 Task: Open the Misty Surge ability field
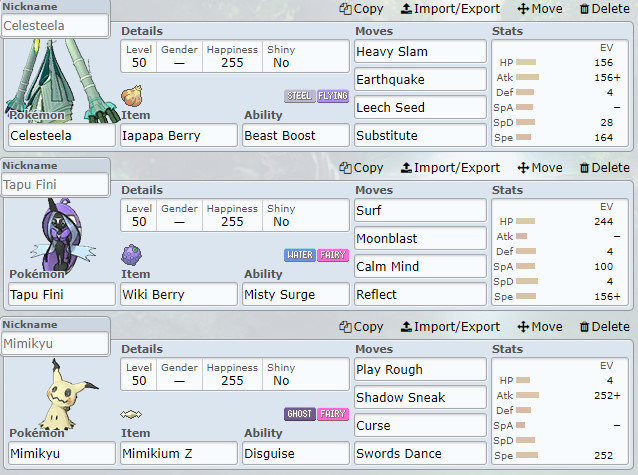tap(296, 294)
